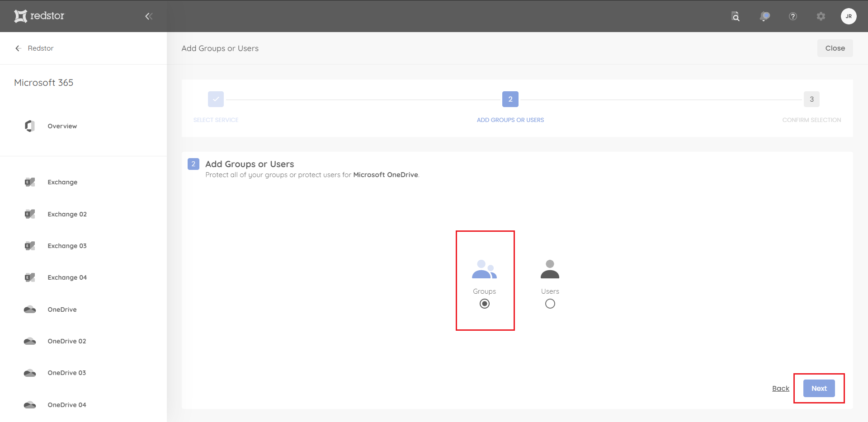Open the notifications bell
Image resolution: width=868 pixels, height=422 pixels.
[x=764, y=17]
